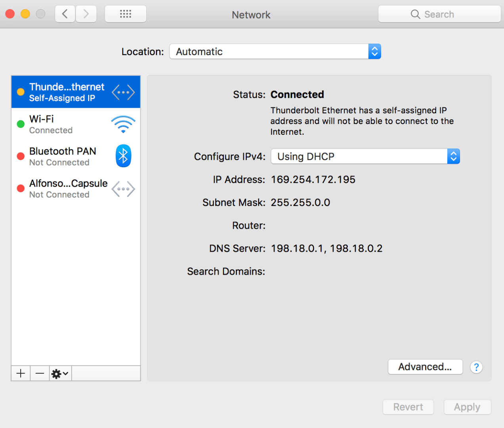Click the help question mark icon
Image resolution: width=504 pixels, height=428 pixels.
click(x=476, y=367)
